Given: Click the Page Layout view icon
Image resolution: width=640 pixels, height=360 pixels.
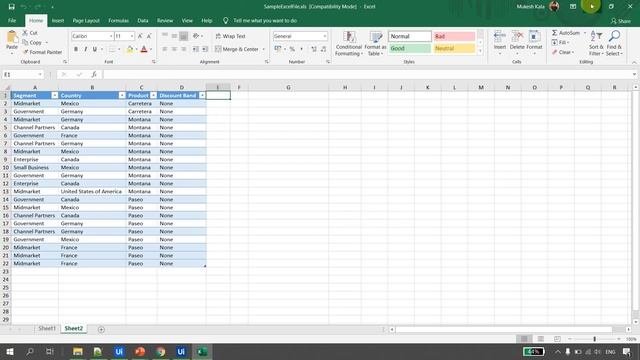Looking at the screenshot, I should (541, 339).
